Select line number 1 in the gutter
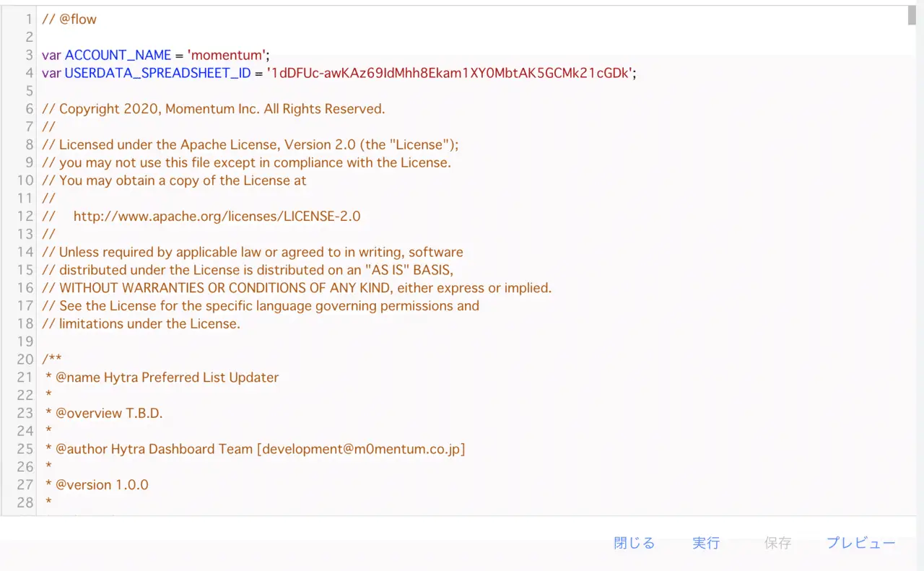This screenshot has width=924, height=571. pyautogui.click(x=29, y=19)
